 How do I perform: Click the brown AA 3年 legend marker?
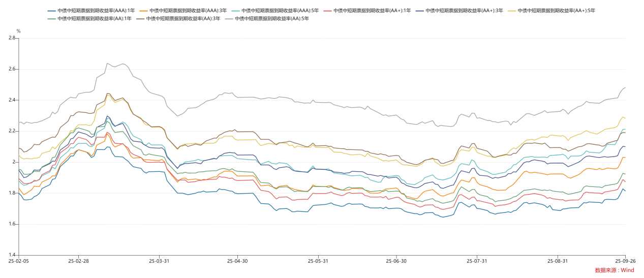point(140,19)
